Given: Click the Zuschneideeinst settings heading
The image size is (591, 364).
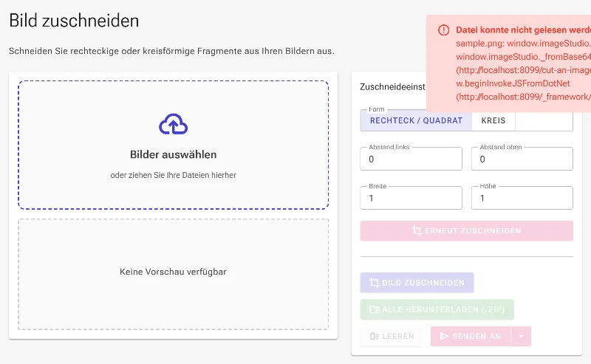Looking at the screenshot, I should 393,87.
